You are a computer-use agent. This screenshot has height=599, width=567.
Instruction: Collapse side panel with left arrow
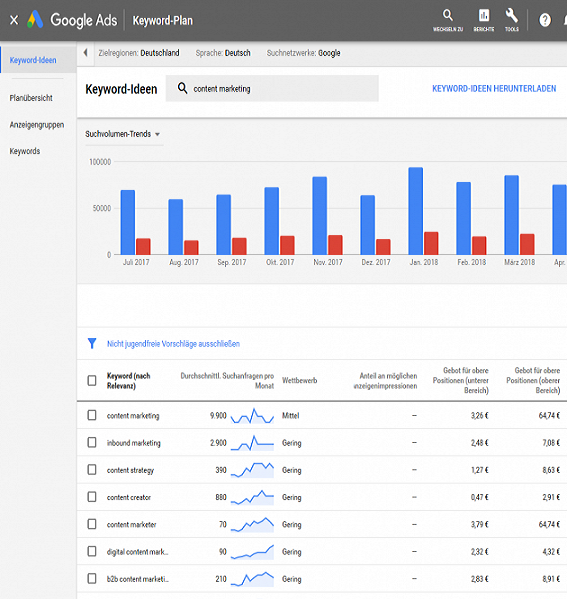pyautogui.click(x=86, y=53)
